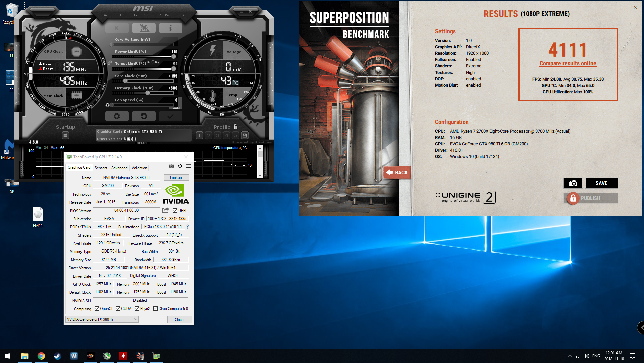644x364 pixels.
Task: Click the GPU-Z Close button
Action: [x=179, y=320]
